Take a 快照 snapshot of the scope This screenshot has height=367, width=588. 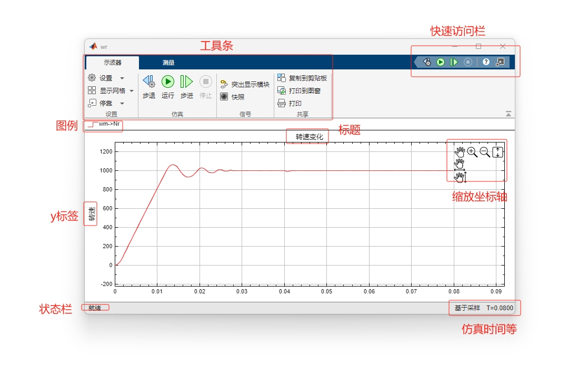[x=233, y=97]
